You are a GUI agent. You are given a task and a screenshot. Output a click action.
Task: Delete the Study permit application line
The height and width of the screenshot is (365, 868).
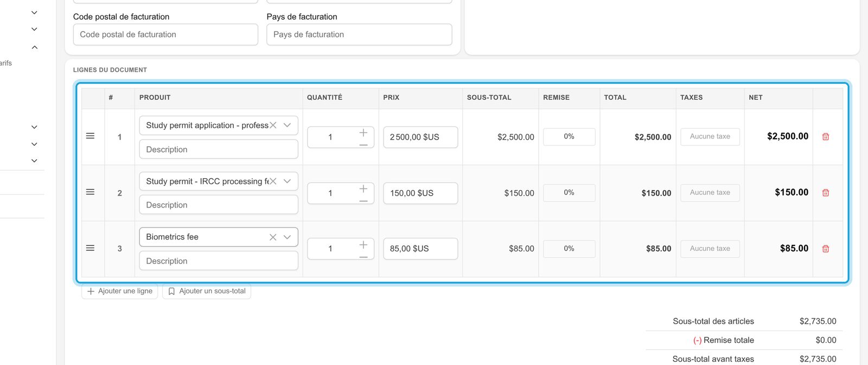[826, 137]
